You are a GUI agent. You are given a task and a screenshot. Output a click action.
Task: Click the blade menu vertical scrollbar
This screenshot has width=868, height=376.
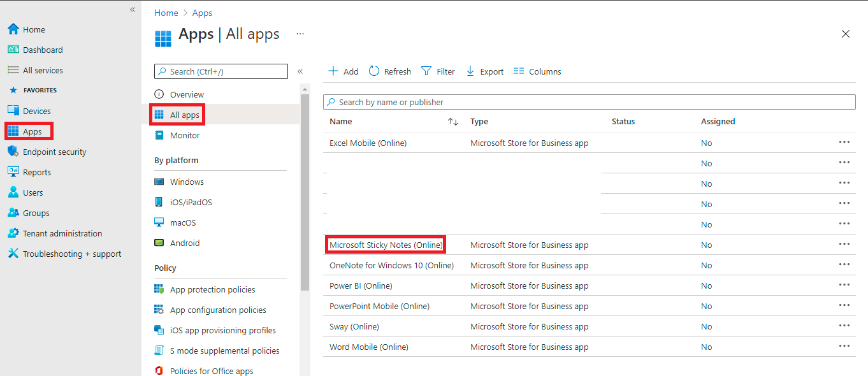(305, 191)
